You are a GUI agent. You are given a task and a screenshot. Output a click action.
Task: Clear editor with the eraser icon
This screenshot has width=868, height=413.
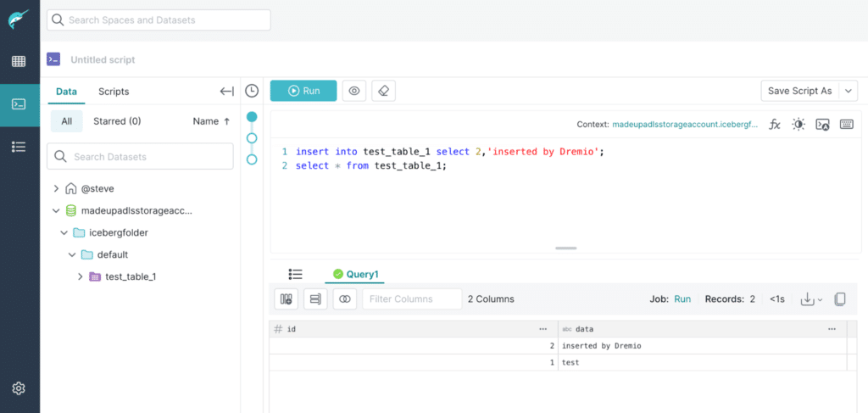click(384, 91)
